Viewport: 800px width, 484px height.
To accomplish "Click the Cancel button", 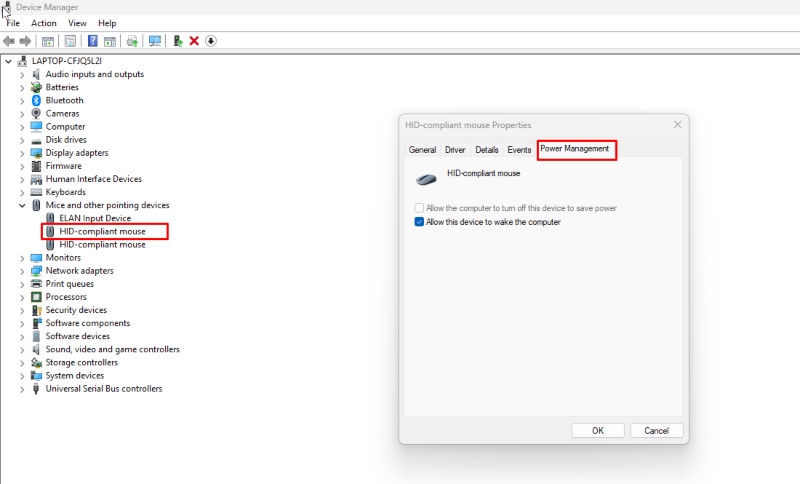I will (x=657, y=430).
